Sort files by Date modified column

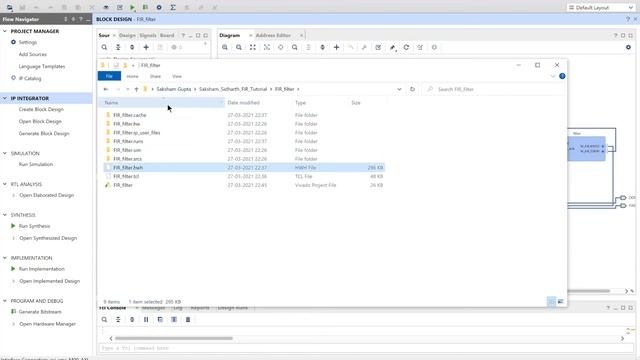pyautogui.click(x=244, y=103)
